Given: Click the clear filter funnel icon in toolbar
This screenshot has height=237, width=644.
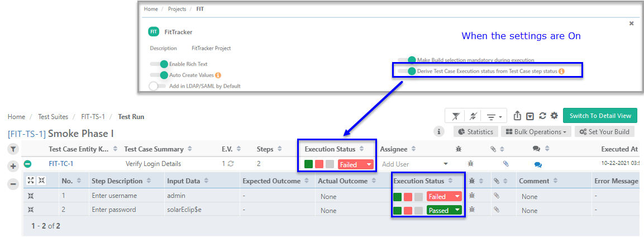Looking at the screenshot, I should click(x=455, y=116).
